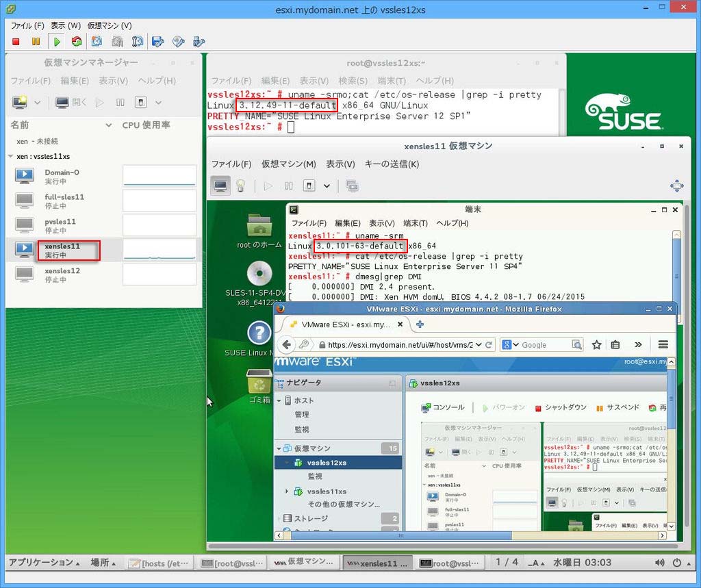Click the revert to snapshot icon
The image size is (701, 588).
117,42
